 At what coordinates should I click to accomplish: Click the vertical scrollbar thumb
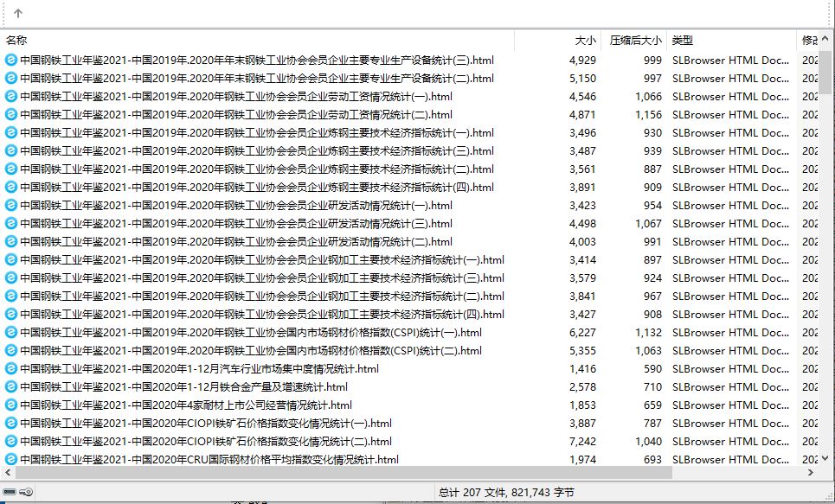(825, 72)
